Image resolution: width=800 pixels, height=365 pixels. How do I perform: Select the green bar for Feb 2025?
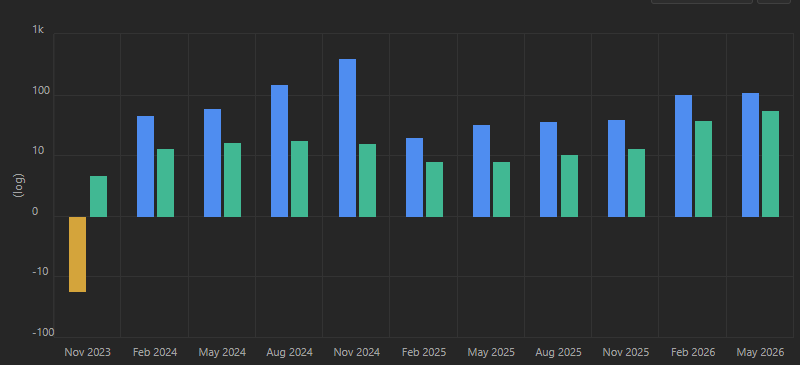(x=434, y=189)
